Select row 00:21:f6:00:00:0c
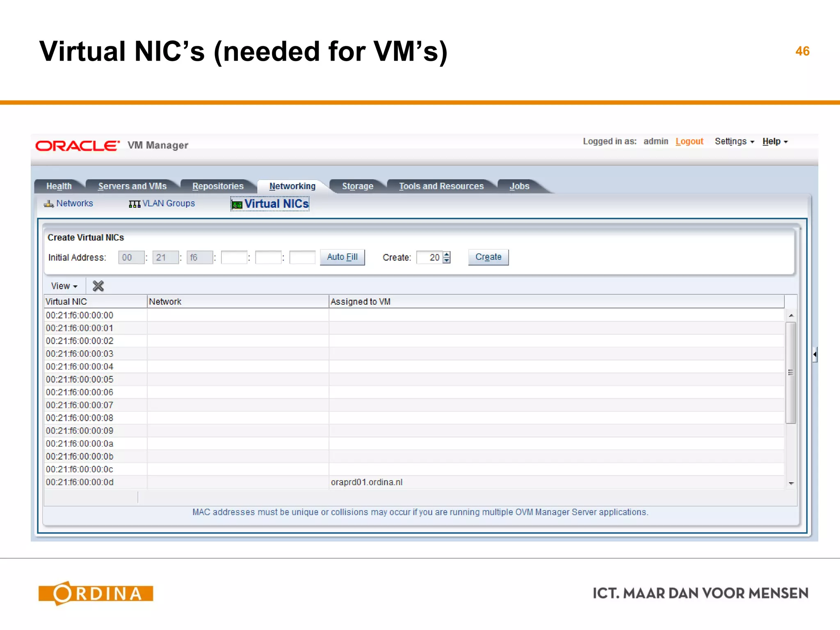 tap(414, 469)
